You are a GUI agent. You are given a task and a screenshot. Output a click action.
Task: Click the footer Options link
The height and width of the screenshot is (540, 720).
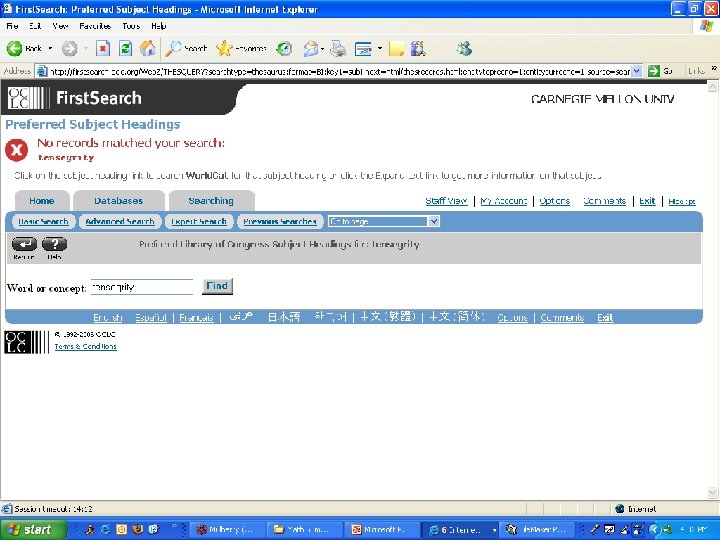click(512, 317)
